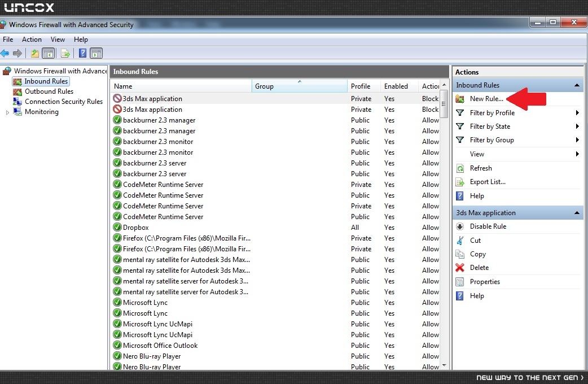
Task: Select the Dropbox rule row
Action: click(275, 228)
